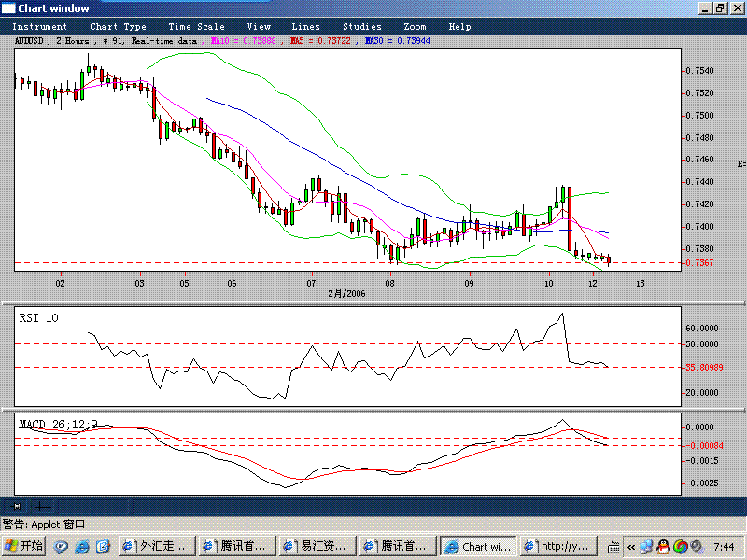Open the Chart Type menu

118,27
